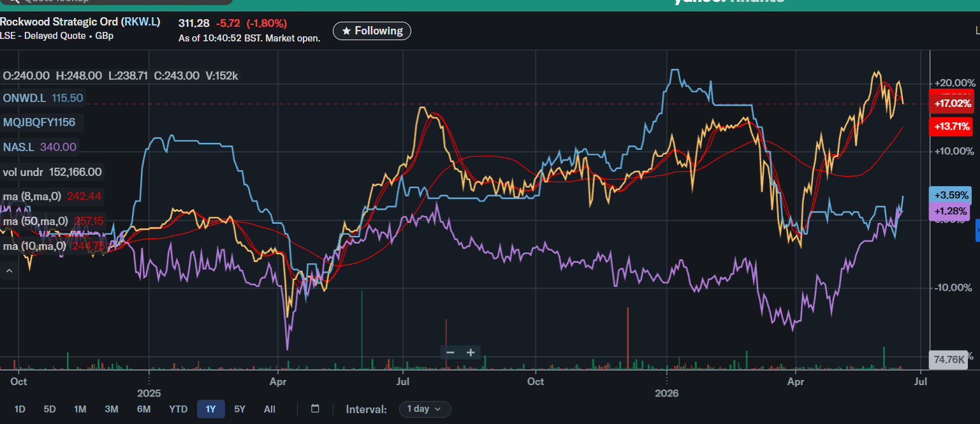Select the active 1Y range tab
Image resolution: width=980 pixels, height=424 pixels.
pos(211,409)
